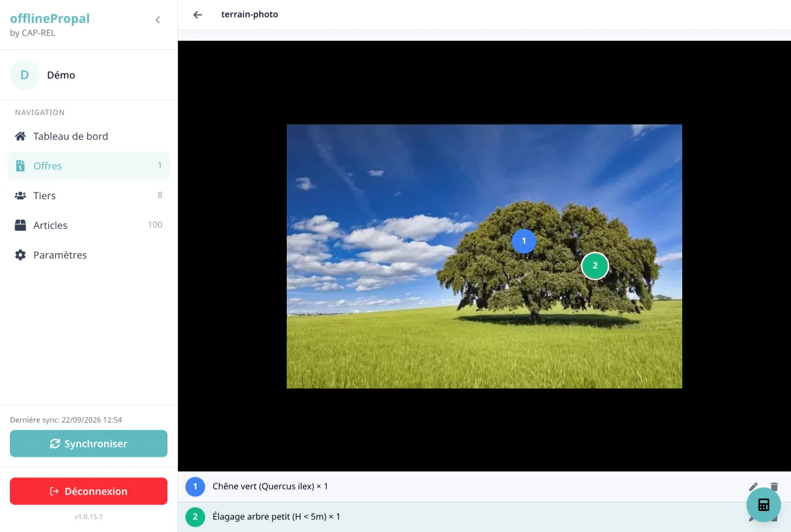
Task: Click the offlinePropal logo text
Action: (50, 18)
